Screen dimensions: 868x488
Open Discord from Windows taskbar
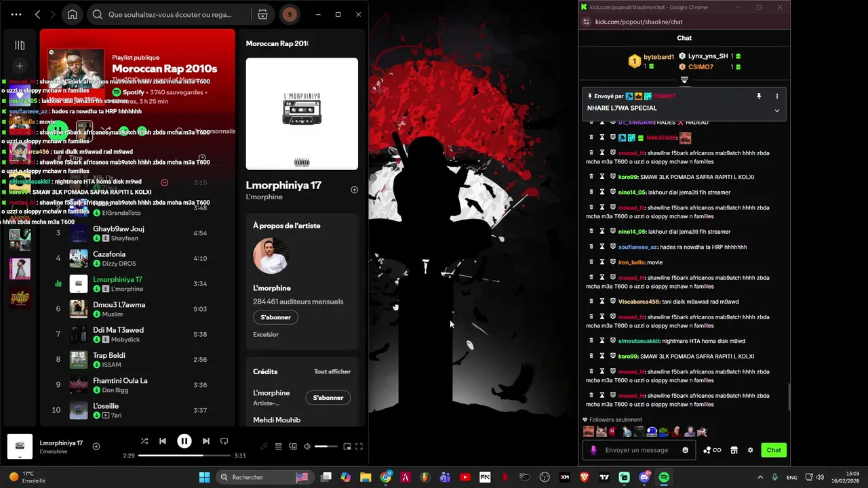(644, 477)
